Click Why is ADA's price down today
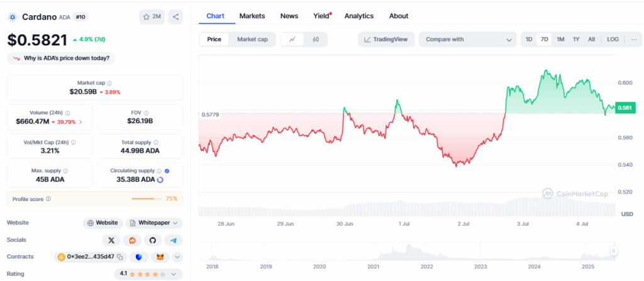This screenshot has width=644, height=281. 61,58
